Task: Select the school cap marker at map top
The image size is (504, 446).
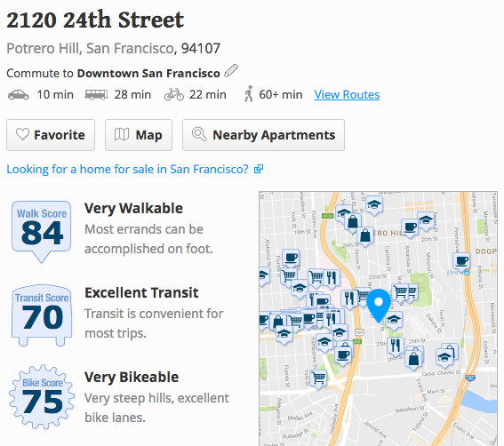Action: pyautogui.click(x=374, y=205)
